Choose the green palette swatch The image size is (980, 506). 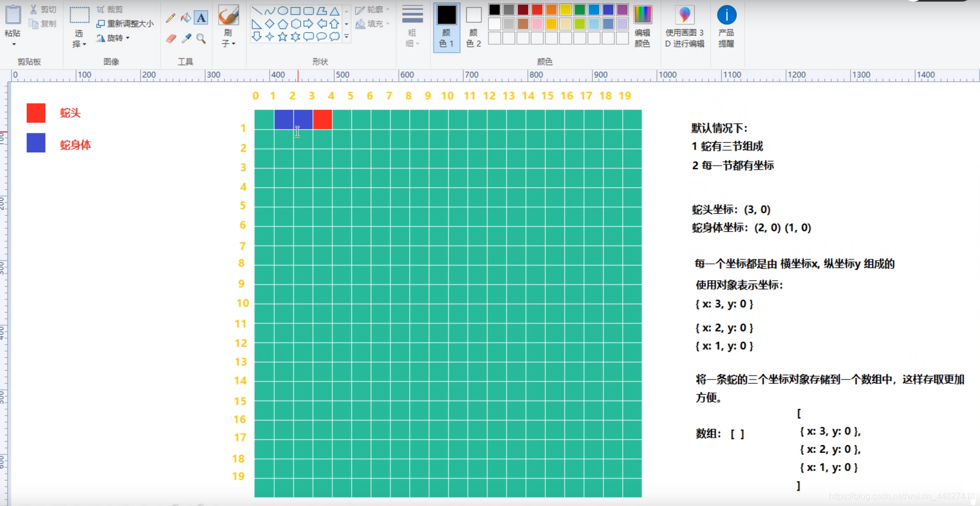(x=579, y=10)
